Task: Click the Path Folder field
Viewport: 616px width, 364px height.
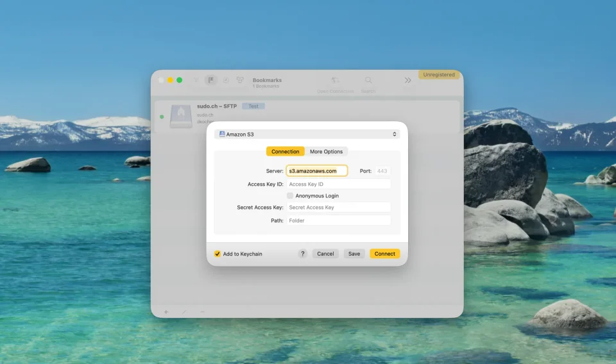Action: tap(339, 220)
